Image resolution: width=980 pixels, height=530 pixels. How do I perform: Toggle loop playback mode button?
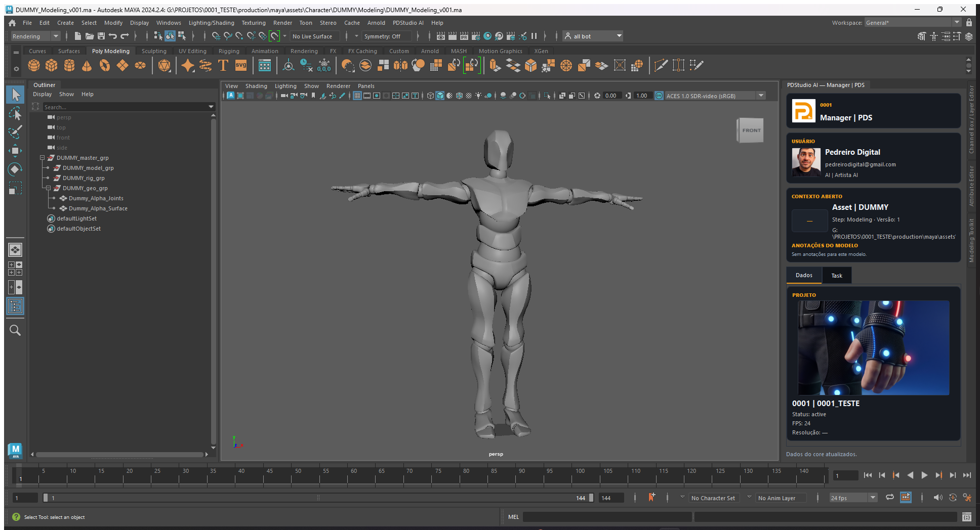tap(889, 498)
